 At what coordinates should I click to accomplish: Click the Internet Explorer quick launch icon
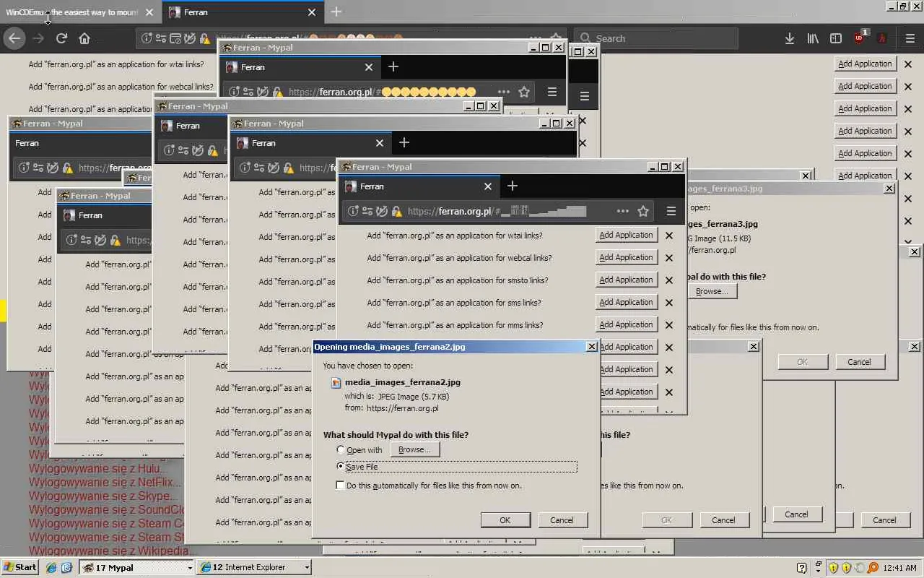[x=51, y=568]
